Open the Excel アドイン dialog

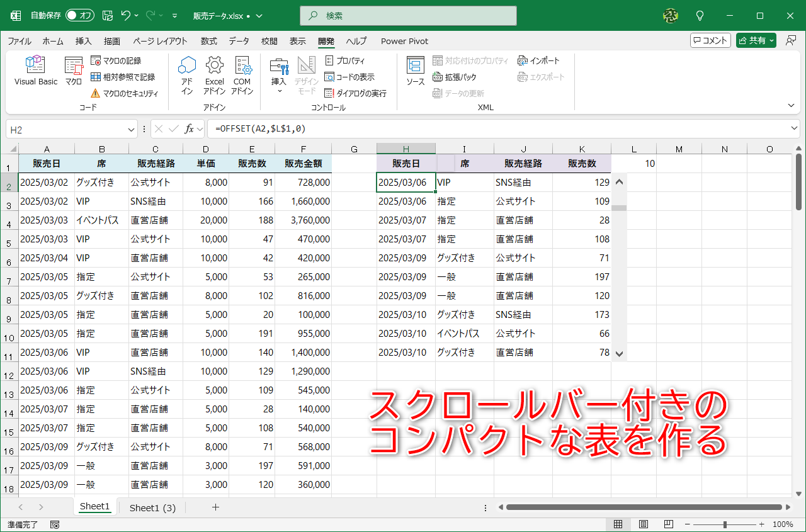coord(214,72)
